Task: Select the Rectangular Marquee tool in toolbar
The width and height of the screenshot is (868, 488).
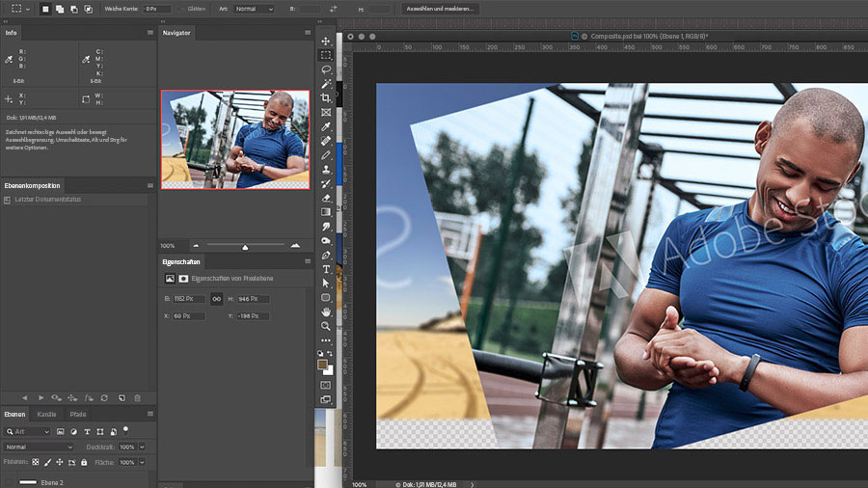Action: [x=326, y=55]
